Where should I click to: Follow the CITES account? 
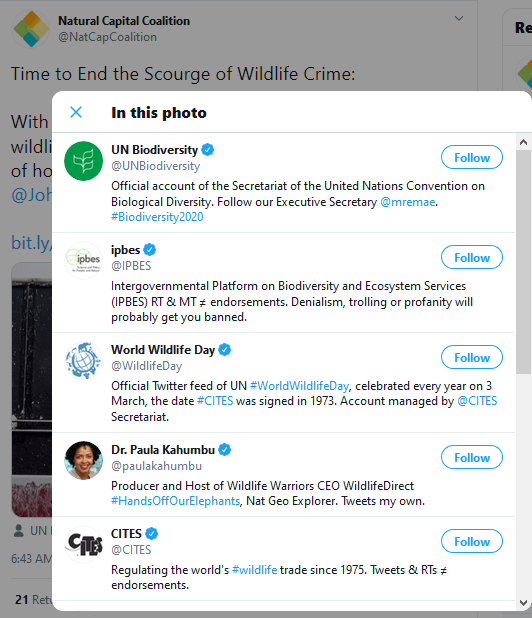(472, 541)
